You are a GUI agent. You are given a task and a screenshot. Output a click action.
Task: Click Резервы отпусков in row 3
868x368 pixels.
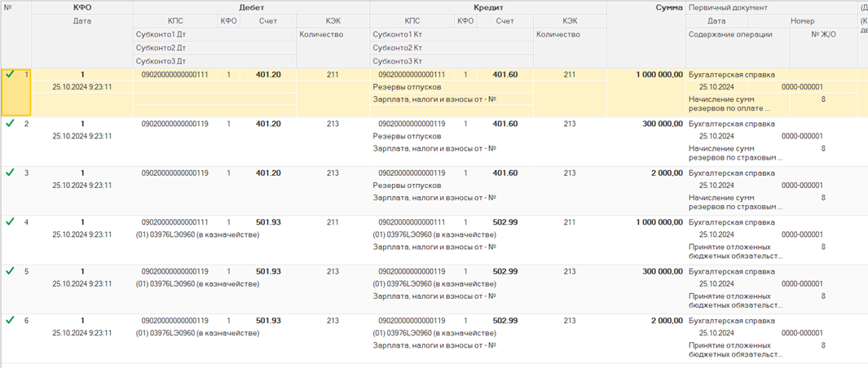click(407, 186)
